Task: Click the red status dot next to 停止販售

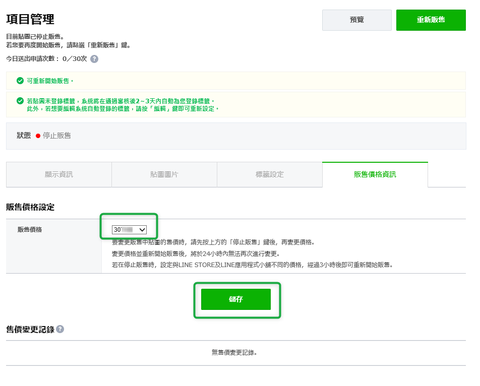Action: pos(38,136)
